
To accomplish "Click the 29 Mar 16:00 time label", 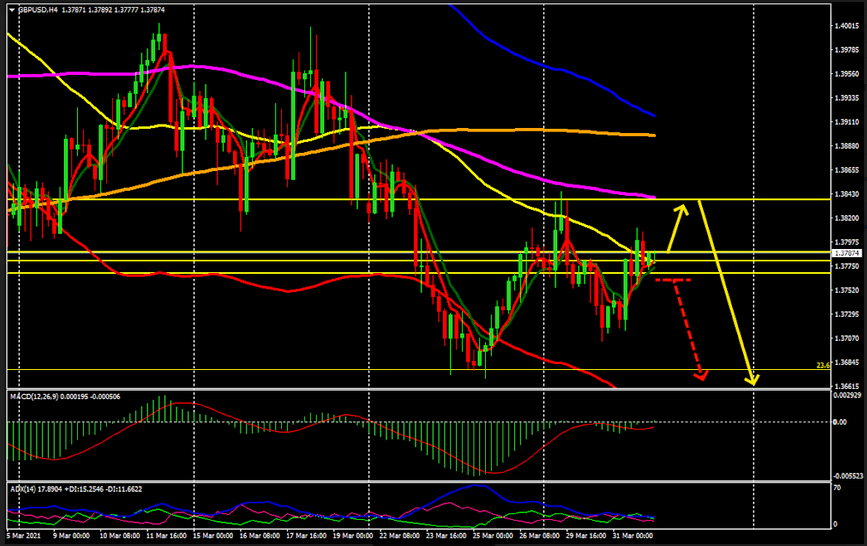I will (x=586, y=536).
